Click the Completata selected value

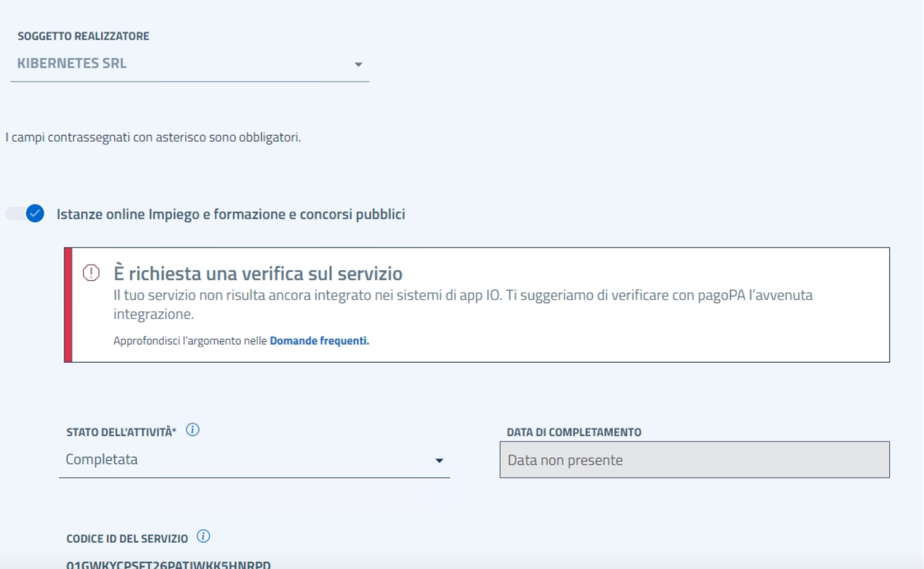tap(102, 460)
